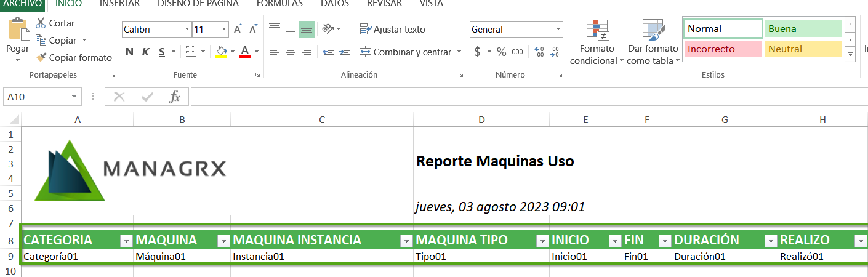Switch to DISEÑO DE PÁGINA tab
Screen dimensions: 868x277
click(x=198, y=4)
